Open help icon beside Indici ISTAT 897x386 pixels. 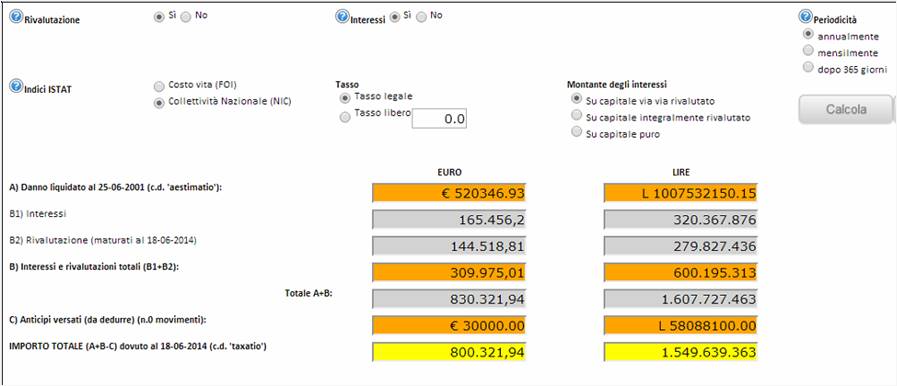click(16, 86)
